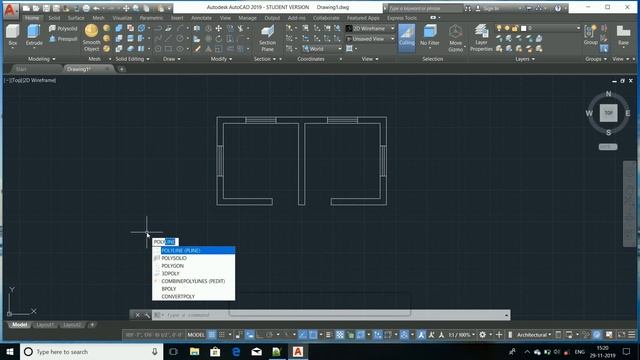
Task: Toggle the layer freeze sun icon
Action: coord(507,28)
